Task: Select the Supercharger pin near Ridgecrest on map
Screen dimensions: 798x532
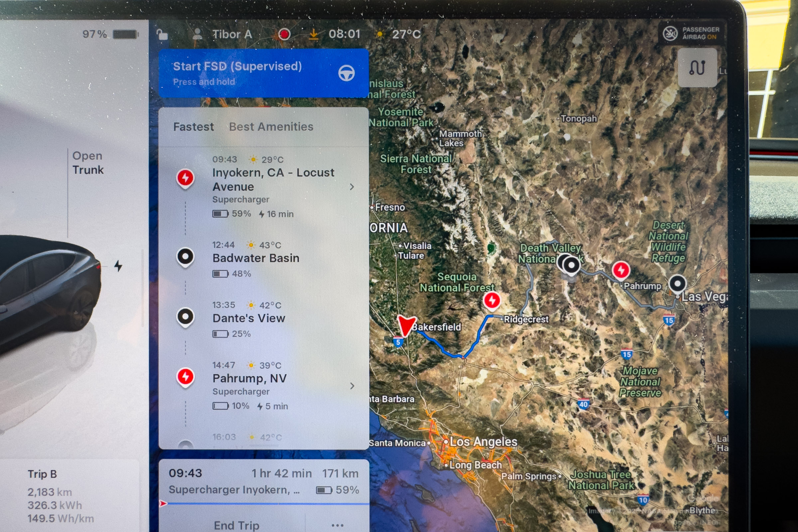Action: tap(492, 301)
